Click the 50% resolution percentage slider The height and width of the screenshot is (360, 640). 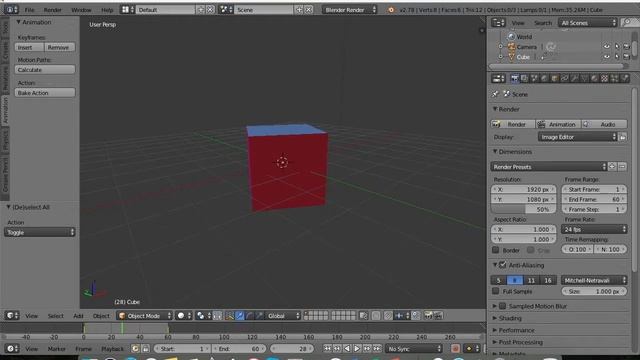pyautogui.click(x=523, y=209)
